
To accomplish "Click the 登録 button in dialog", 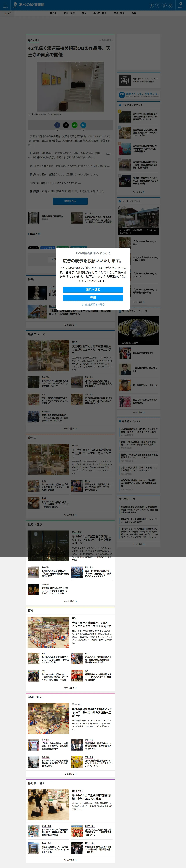I will point(93,298).
